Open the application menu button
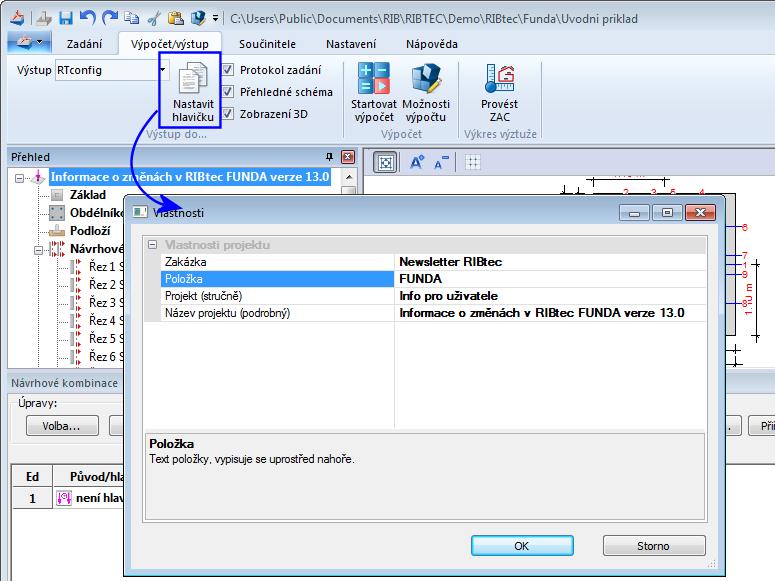775x581 pixels. 29,43
